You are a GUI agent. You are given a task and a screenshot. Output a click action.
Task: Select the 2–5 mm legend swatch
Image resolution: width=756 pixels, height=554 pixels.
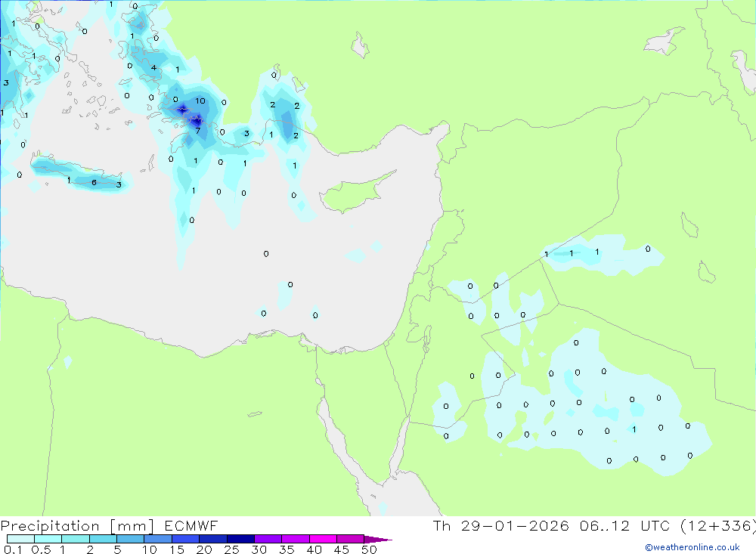pyautogui.click(x=103, y=539)
